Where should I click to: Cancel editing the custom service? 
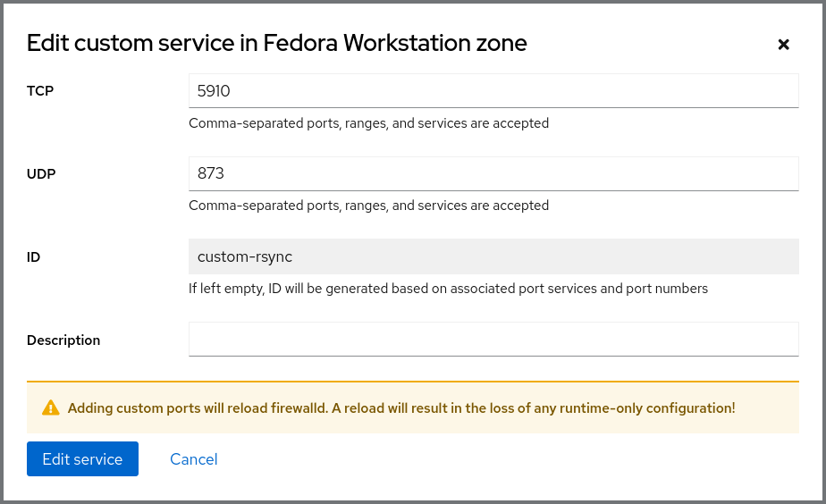pyautogui.click(x=194, y=459)
